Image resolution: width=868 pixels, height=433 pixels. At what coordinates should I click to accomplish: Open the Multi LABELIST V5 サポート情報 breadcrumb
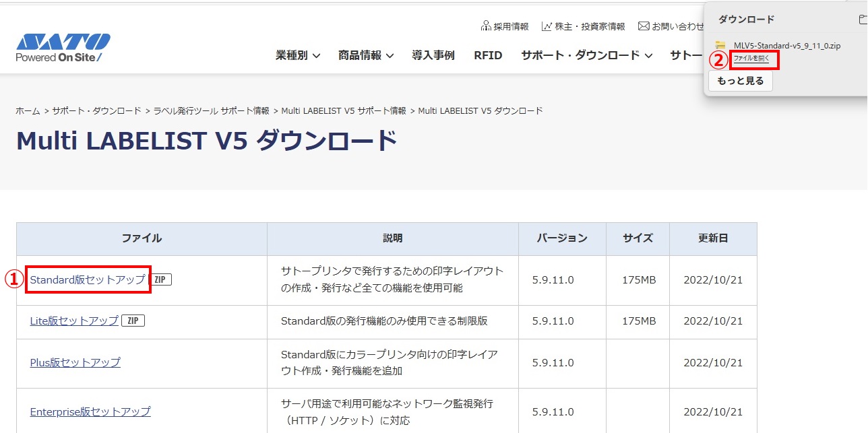(344, 110)
